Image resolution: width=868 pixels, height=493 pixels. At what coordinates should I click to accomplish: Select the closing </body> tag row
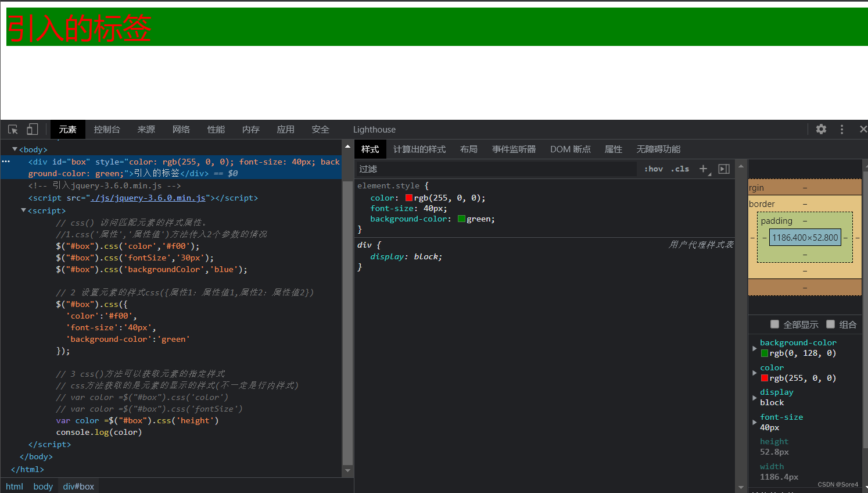(36, 456)
